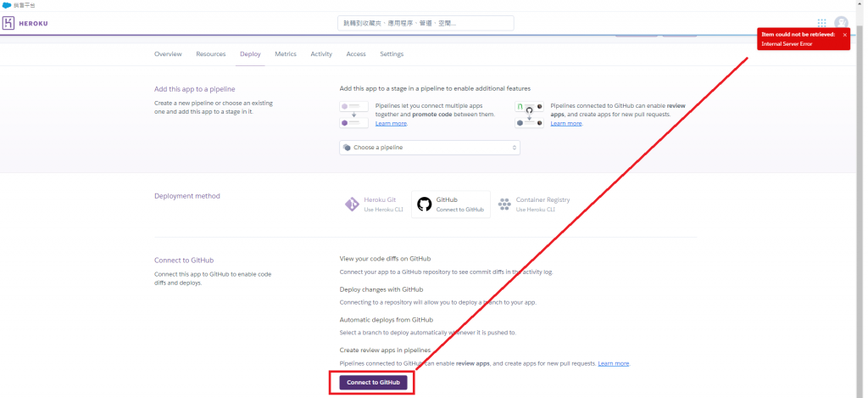Screen dimensions: 868x398
Task: Open the Access tab
Action: pyautogui.click(x=356, y=54)
